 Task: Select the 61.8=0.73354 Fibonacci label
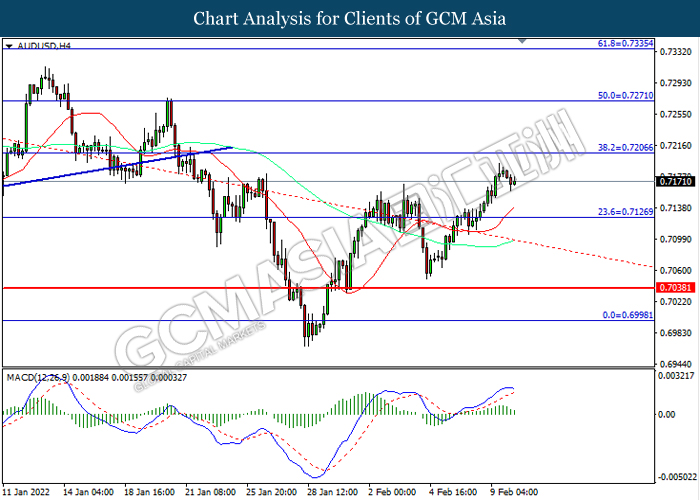click(x=625, y=43)
